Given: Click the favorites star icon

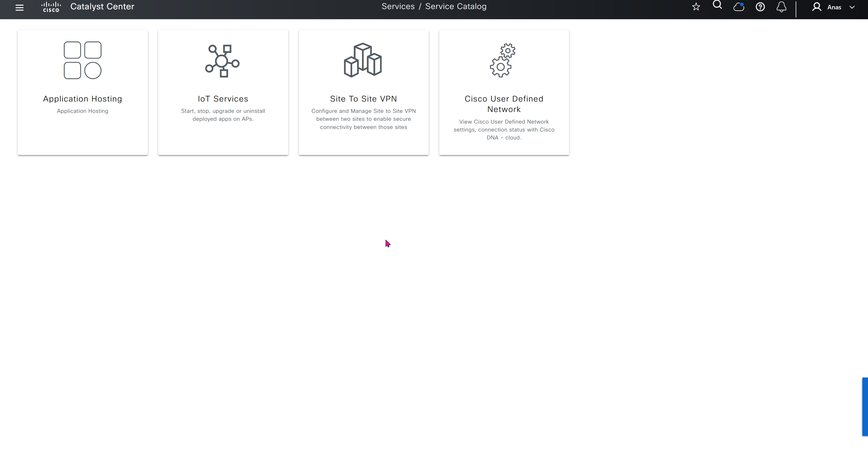Looking at the screenshot, I should pos(696,7).
